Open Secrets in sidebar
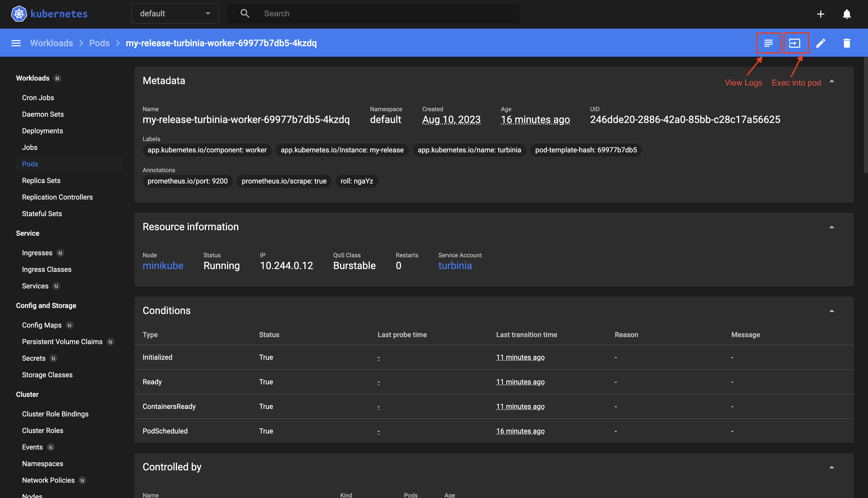The height and width of the screenshot is (498, 868). 33,358
